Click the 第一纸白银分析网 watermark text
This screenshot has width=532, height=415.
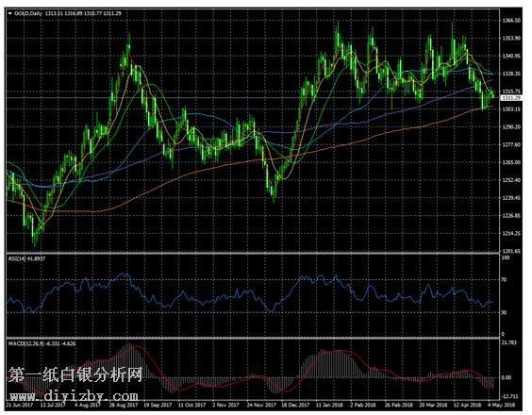(75, 374)
